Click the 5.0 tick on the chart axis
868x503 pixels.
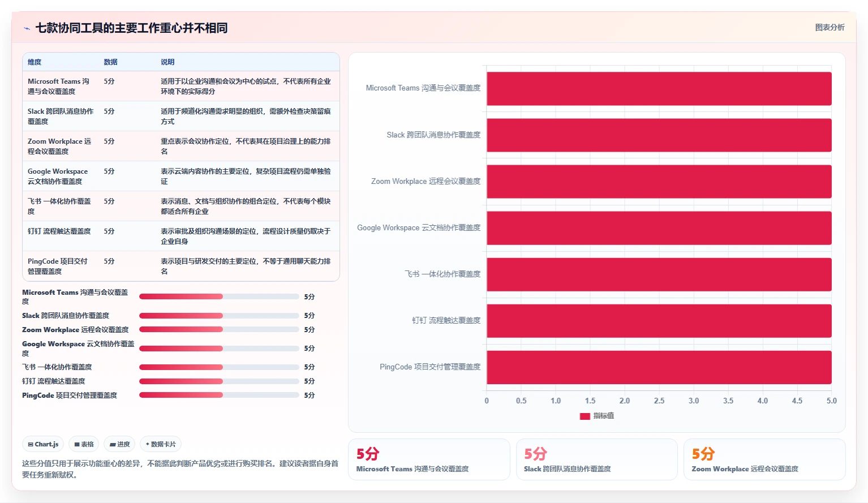point(831,401)
